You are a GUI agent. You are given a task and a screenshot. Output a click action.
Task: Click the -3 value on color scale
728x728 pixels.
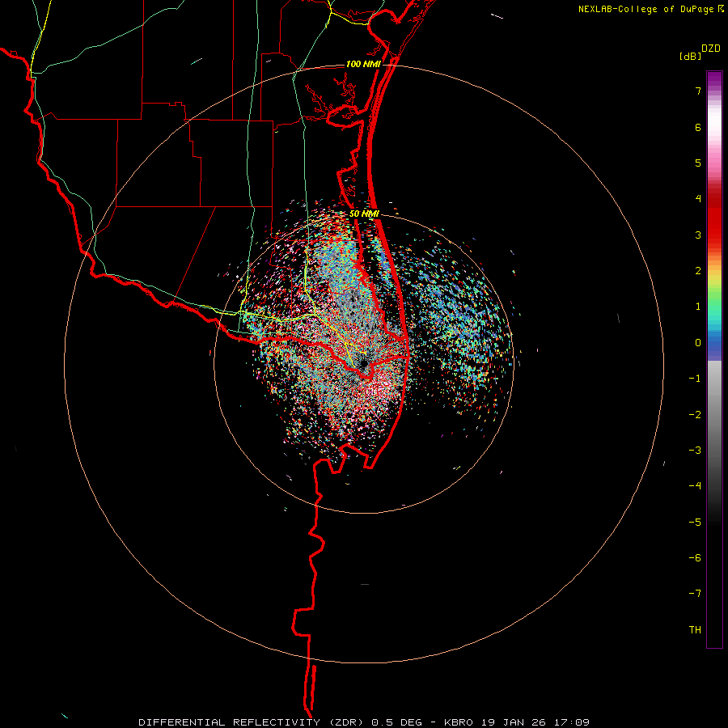coord(695,451)
